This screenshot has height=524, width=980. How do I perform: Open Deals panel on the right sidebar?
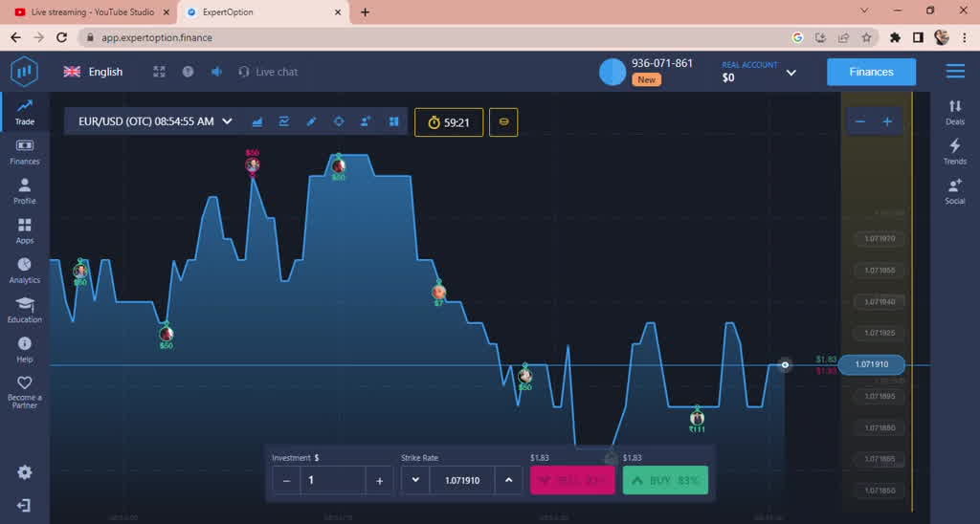coord(954,112)
